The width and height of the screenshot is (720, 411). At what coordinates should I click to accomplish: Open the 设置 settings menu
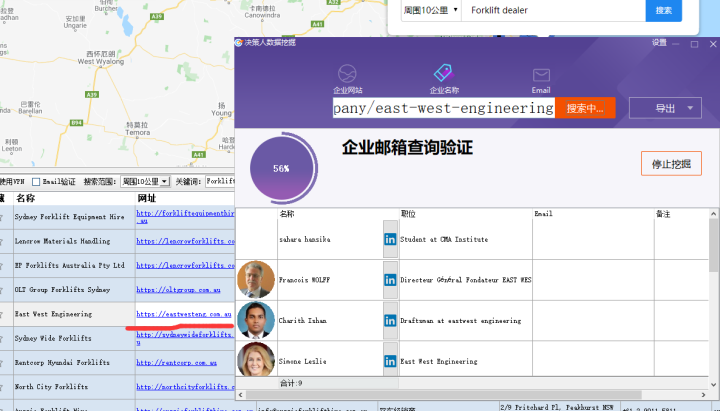659,43
